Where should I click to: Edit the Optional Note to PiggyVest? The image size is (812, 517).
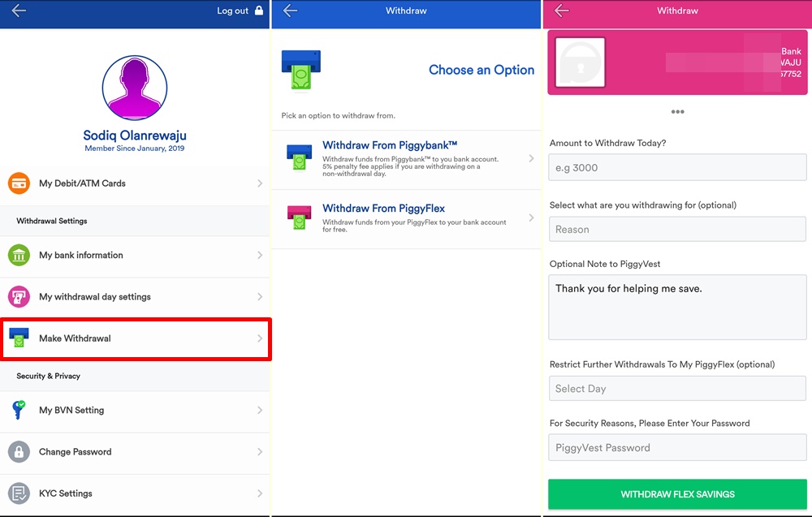677,308
